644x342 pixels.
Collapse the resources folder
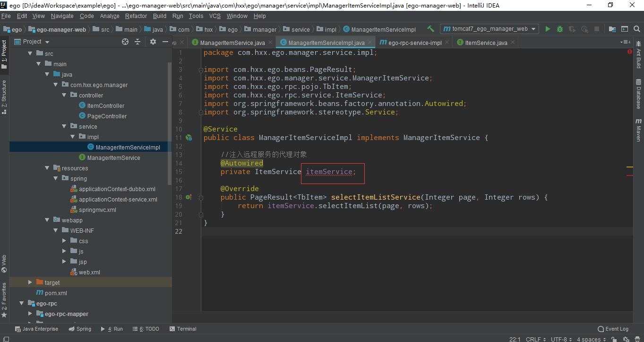pyautogui.click(x=48, y=168)
